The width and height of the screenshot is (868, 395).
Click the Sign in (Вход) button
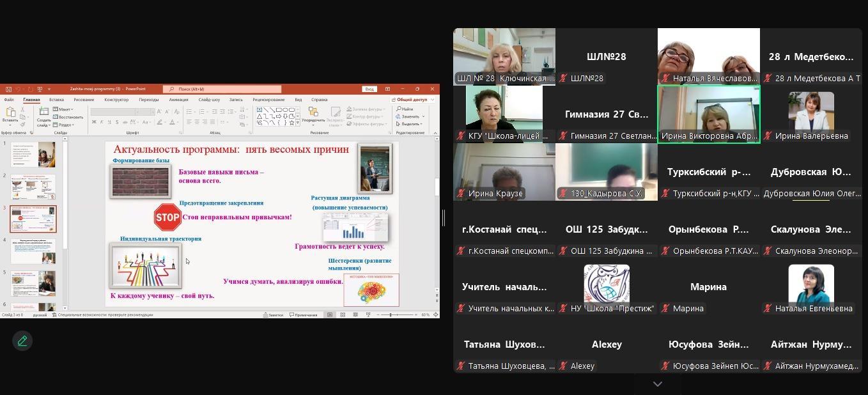pyautogui.click(x=369, y=89)
